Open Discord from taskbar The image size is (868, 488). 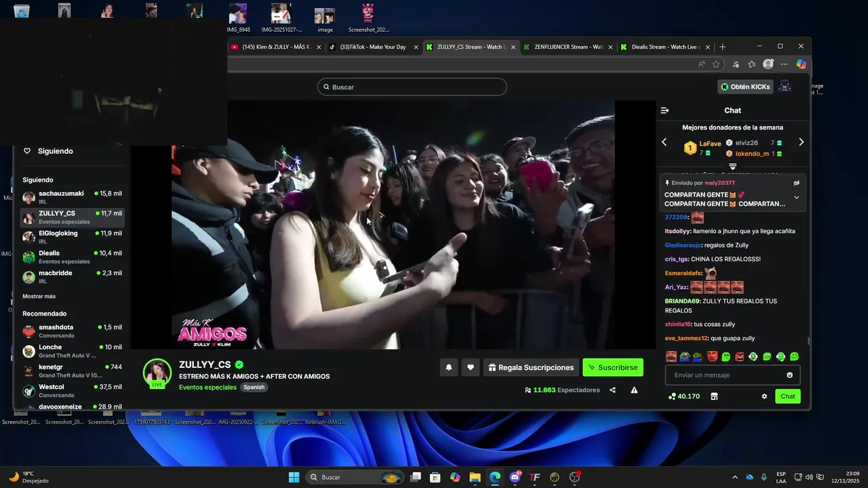(x=515, y=477)
